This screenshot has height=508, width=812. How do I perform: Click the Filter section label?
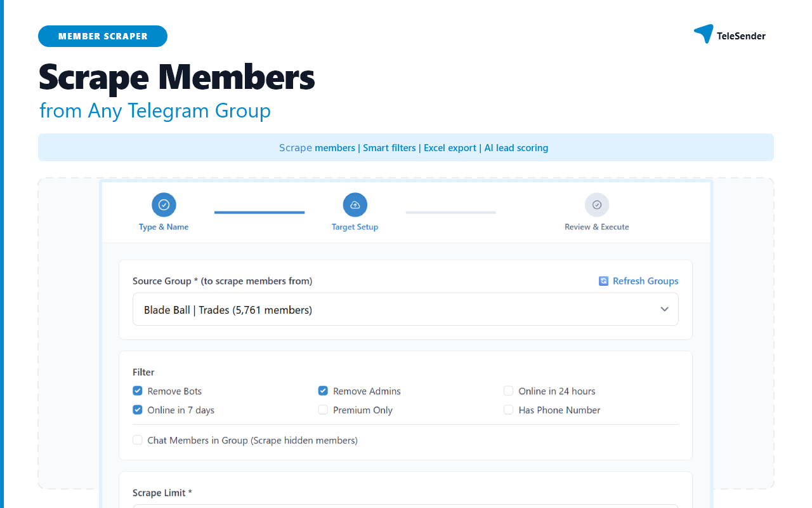(143, 372)
